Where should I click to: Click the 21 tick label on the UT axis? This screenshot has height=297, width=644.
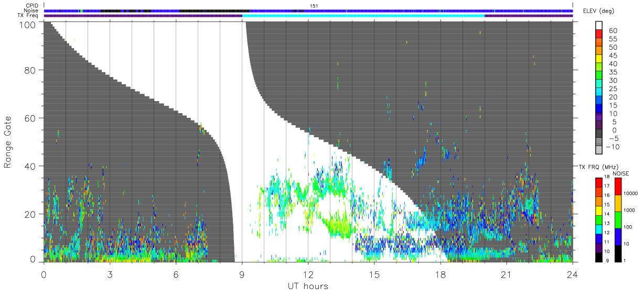(x=506, y=274)
